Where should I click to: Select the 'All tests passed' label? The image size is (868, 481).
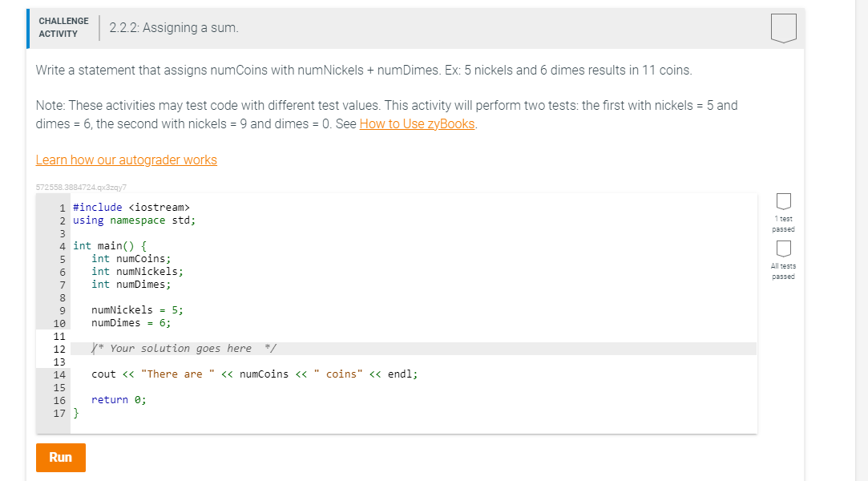point(783,272)
